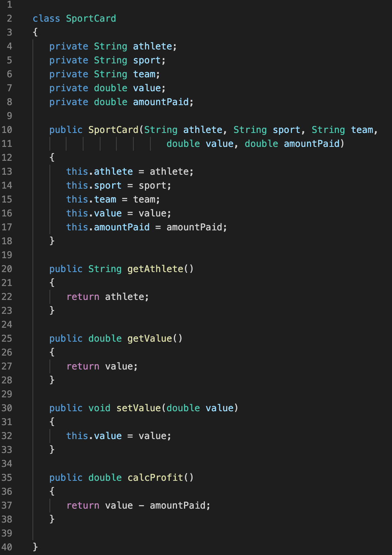
Task: Click 'return value;' on line 27
Action: click(102, 366)
